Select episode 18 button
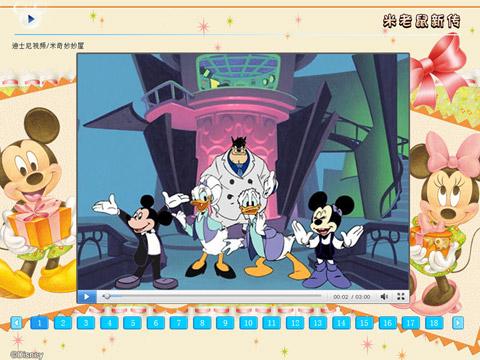This screenshot has height=360, width=480. (434, 323)
